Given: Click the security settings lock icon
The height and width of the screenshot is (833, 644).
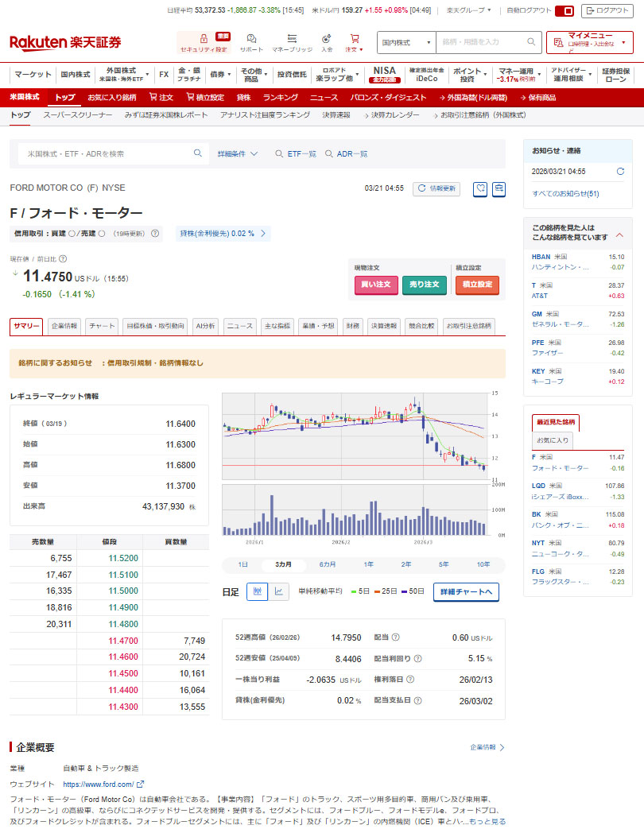Looking at the screenshot, I should coord(204,38).
